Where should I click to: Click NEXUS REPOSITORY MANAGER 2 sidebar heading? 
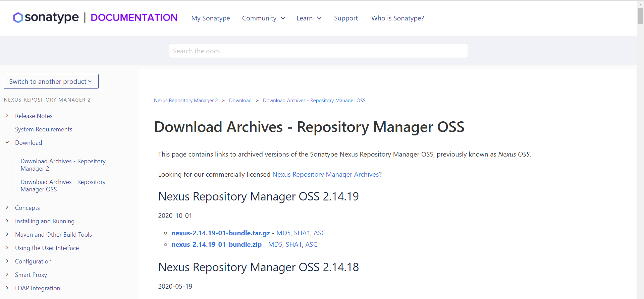point(47,100)
